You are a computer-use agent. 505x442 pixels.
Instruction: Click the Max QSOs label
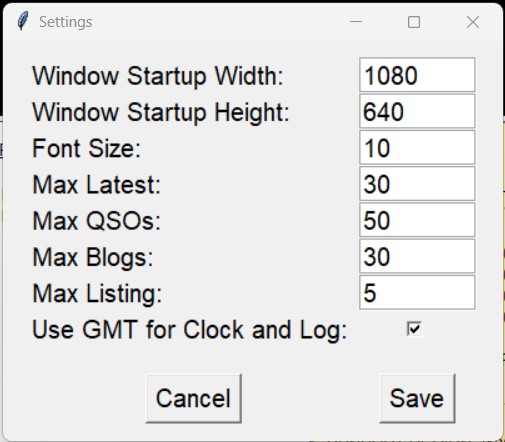click(97, 221)
